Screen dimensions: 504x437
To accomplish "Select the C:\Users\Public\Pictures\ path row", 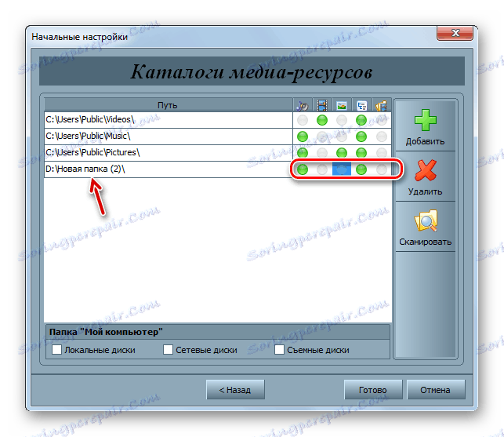I will point(168,153).
